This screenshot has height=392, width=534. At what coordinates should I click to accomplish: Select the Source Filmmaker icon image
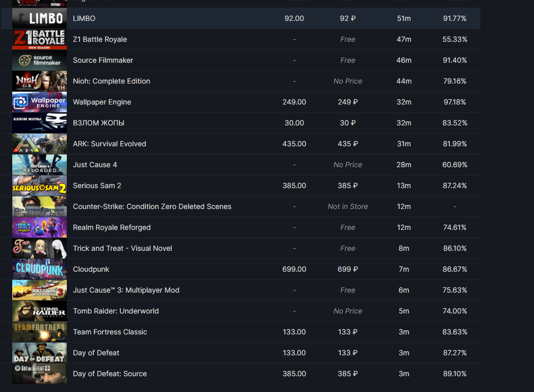coord(39,60)
